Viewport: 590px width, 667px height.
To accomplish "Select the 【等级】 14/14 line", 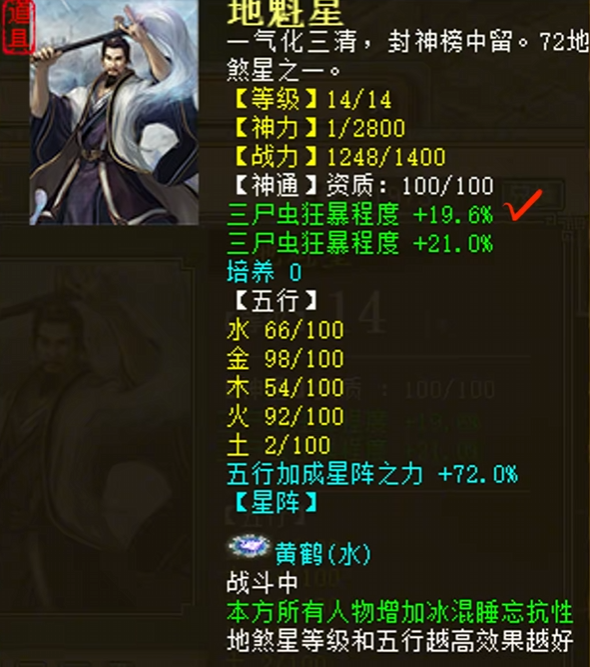I will tap(312, 100).
